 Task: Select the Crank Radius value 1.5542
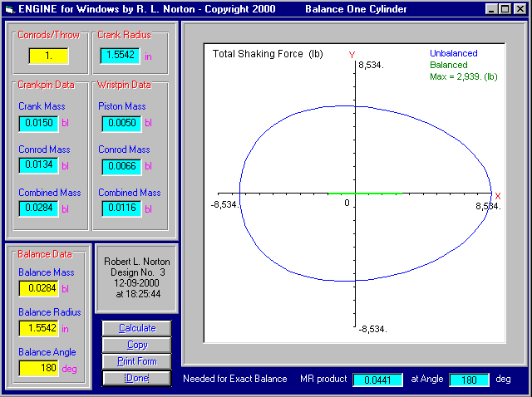coord(120,56)
